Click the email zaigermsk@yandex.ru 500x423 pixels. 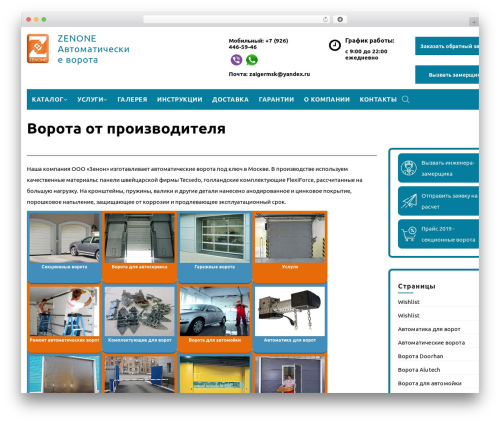[x=279, y=74]
